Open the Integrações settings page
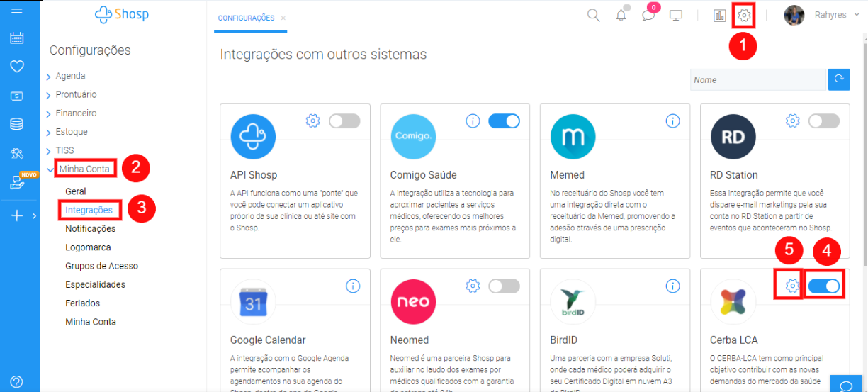 (x=89, y=210)
